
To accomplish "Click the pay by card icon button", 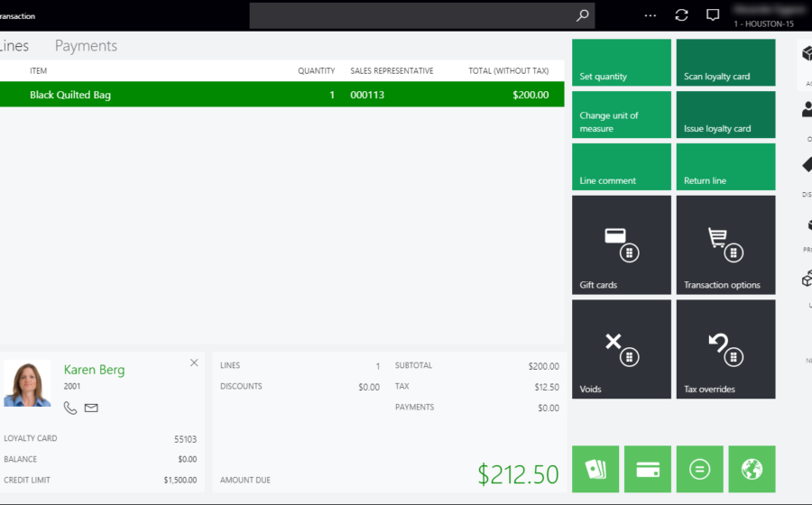I will pyautogui.click(x=647, y=469).
